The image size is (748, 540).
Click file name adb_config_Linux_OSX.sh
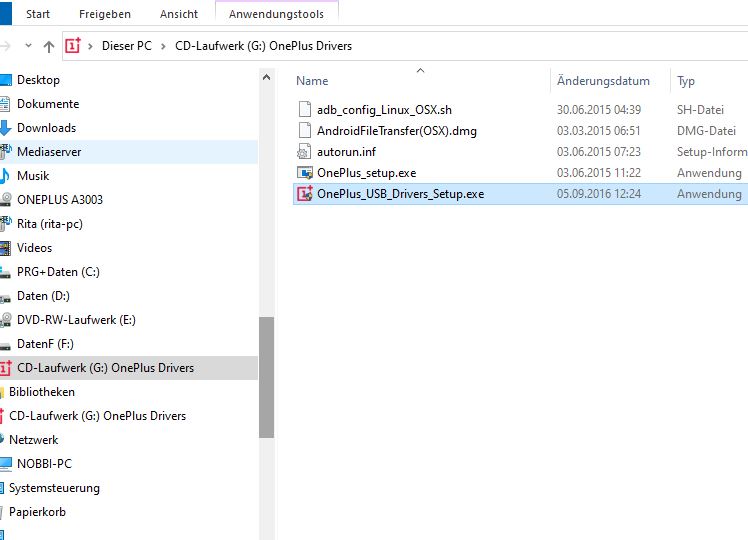point(384,110)
